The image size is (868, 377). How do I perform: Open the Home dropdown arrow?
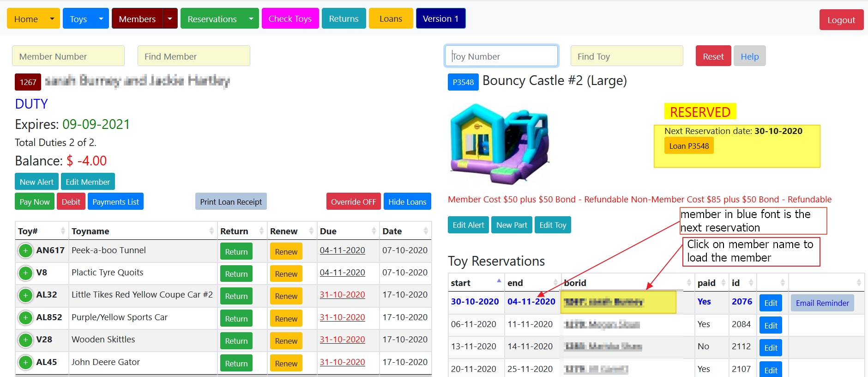52,19
